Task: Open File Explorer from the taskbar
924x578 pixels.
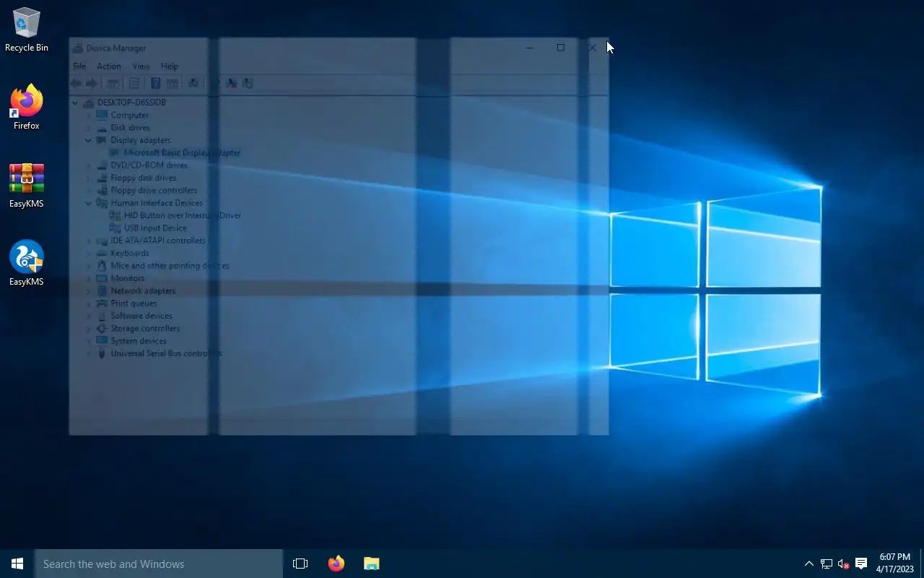Action: [x=372, y=564]
